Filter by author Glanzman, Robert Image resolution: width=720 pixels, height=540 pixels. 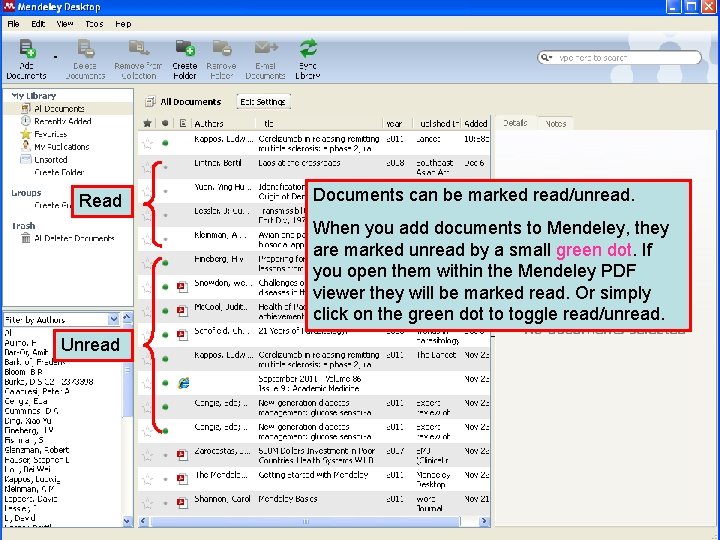37,450
